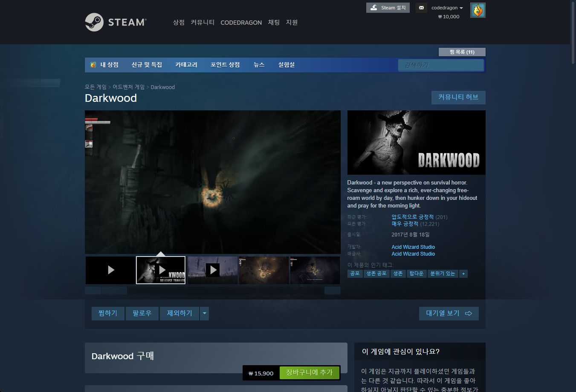Follow the 모든 게임 breadcrumb link

[96, 87]
